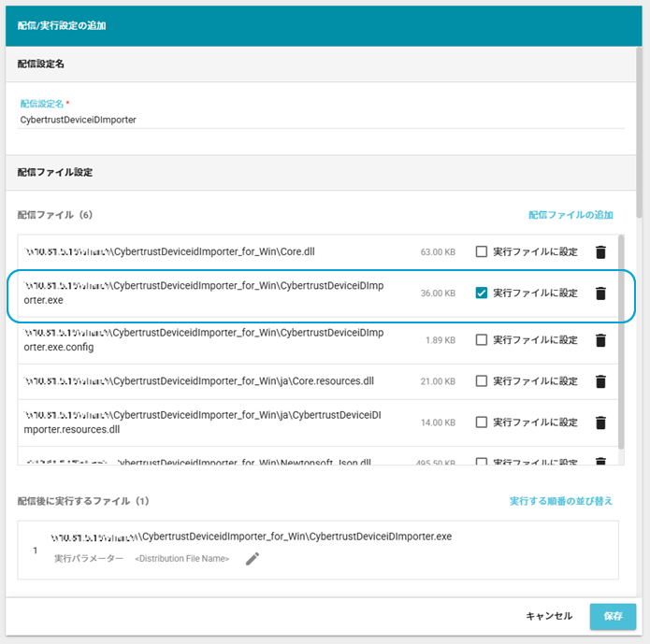This screenshot has width=650, height=644.
Task: Tick 実行ファイルに設定 for ja\Core.resources.dll
Action: (482, 381)
